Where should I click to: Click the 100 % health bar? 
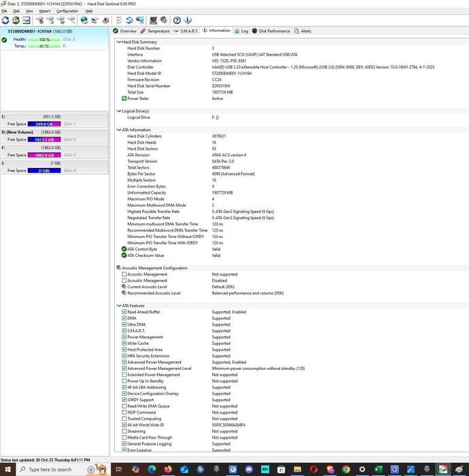point(44,39)
